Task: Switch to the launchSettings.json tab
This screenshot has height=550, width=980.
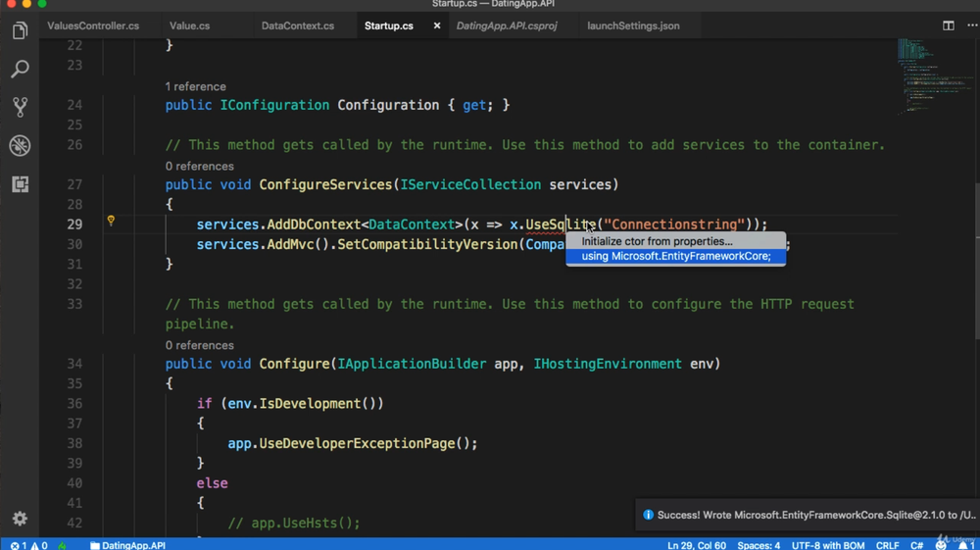Action: point(633,25)
